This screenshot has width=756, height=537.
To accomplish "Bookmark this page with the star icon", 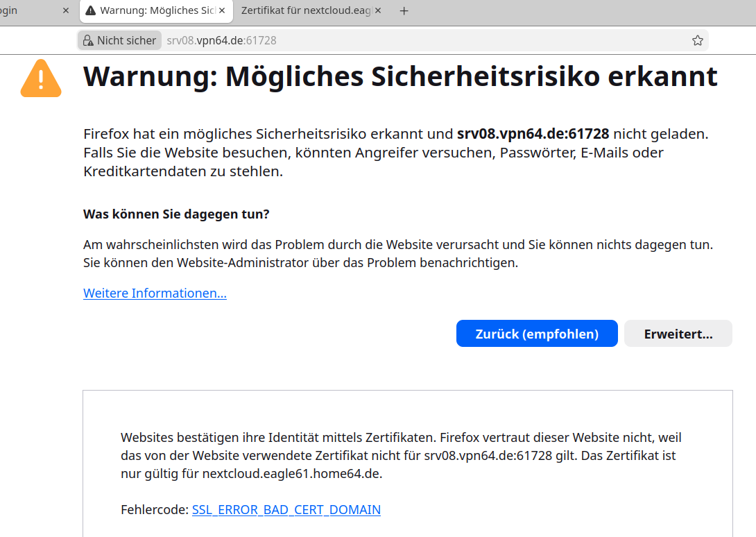I will [x=697, y=40].
